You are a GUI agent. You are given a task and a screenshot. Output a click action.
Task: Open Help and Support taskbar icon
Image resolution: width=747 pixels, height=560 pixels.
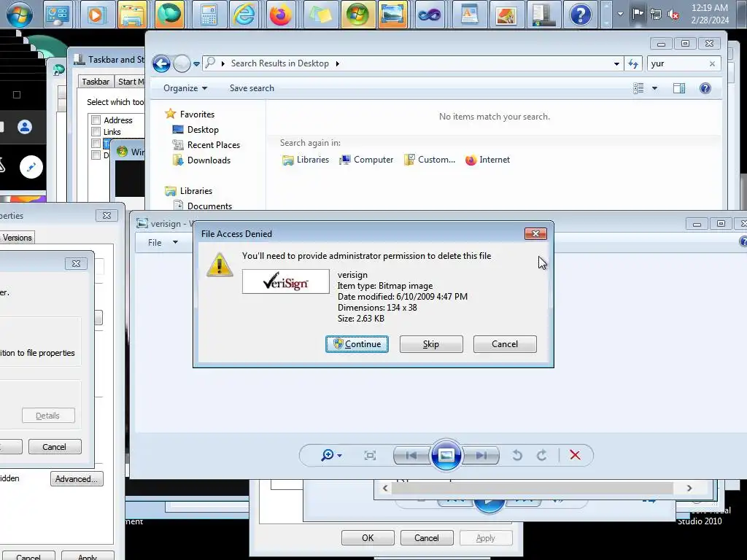580,15
